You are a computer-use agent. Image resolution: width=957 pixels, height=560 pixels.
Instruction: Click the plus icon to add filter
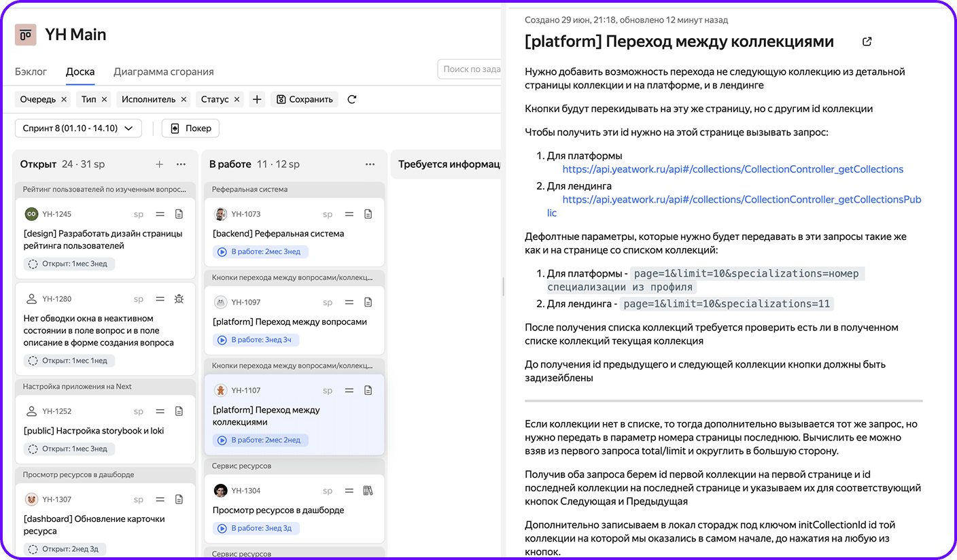click(x=257, y=99)
